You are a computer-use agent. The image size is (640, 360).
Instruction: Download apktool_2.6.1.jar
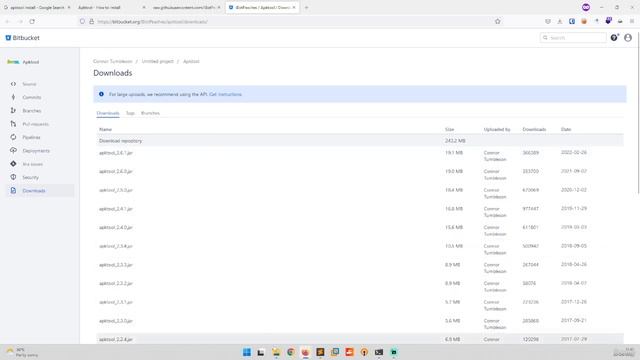click(116, 153)
